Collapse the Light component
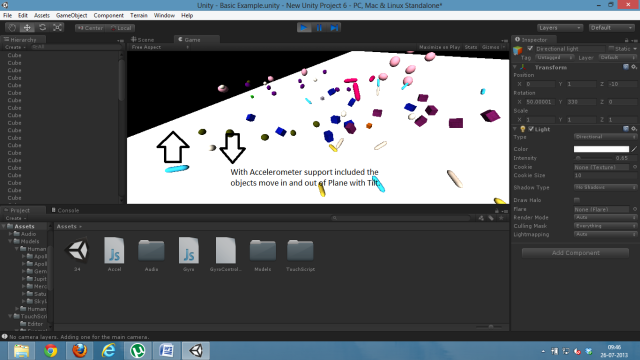This screenshot has width=640, height=360. [x=515, y=129]
